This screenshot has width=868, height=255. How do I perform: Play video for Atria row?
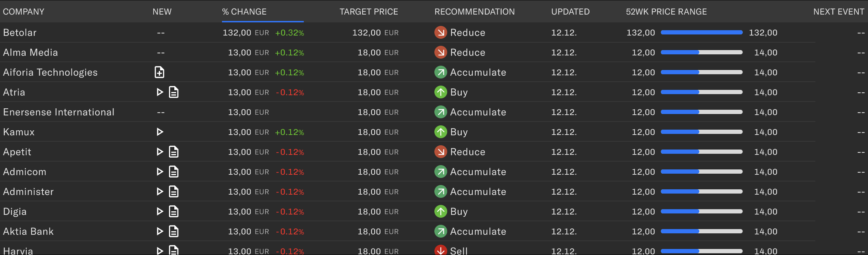point(160,92)
